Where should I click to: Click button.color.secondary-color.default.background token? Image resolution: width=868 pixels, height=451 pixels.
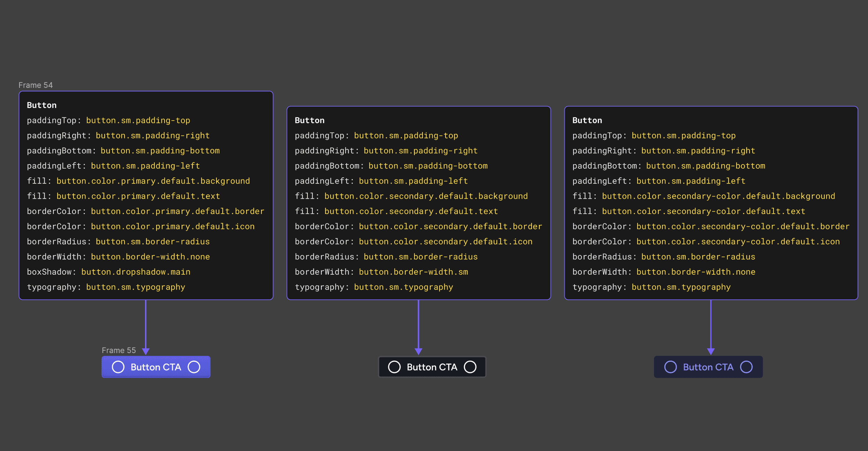point(718,196)
